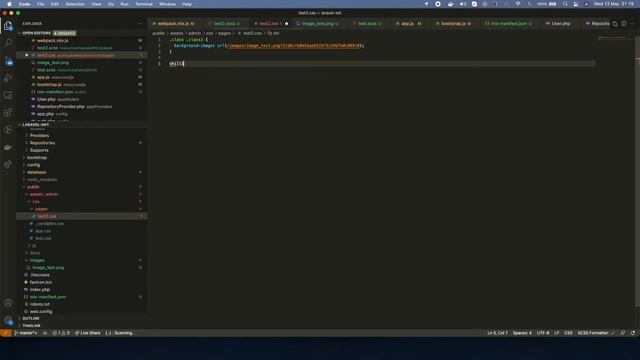
Task: Click the Spaces: 4 indentation indicator
Action: point(522,333)
